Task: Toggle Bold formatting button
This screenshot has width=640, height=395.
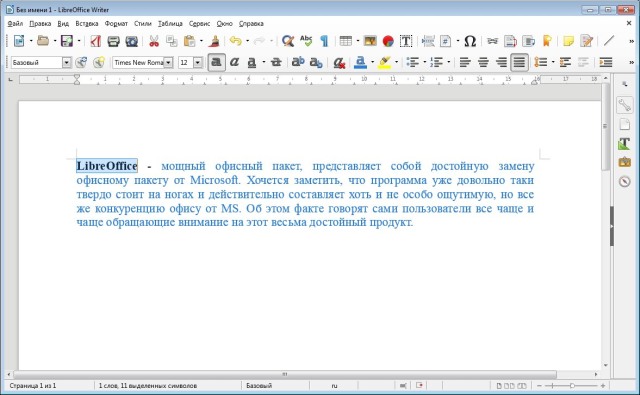Action: point(216,62)
